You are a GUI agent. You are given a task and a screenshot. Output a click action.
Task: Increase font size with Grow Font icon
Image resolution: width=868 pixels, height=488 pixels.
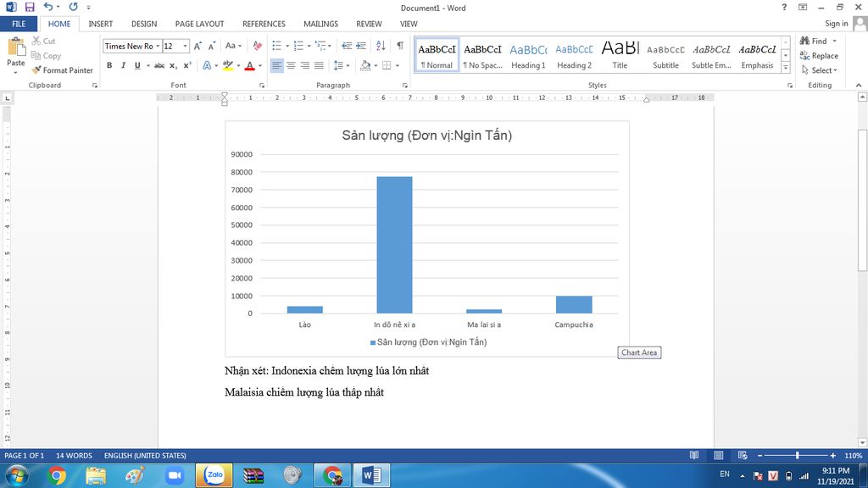click(x=198, y=46)
